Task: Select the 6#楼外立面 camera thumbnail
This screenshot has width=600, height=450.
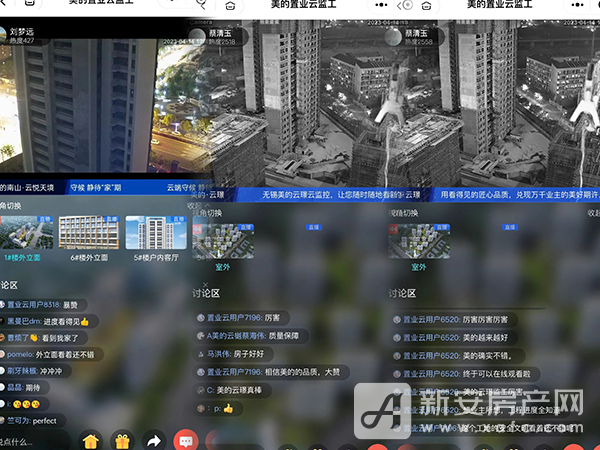Action: [89, 233]
